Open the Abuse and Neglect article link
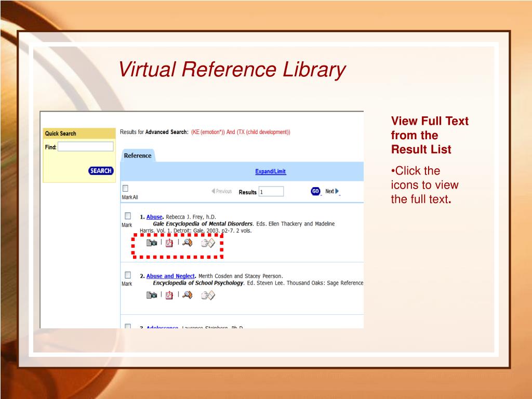Image resolution: width=532 pixels, height=399 pixels. point(170,276)
